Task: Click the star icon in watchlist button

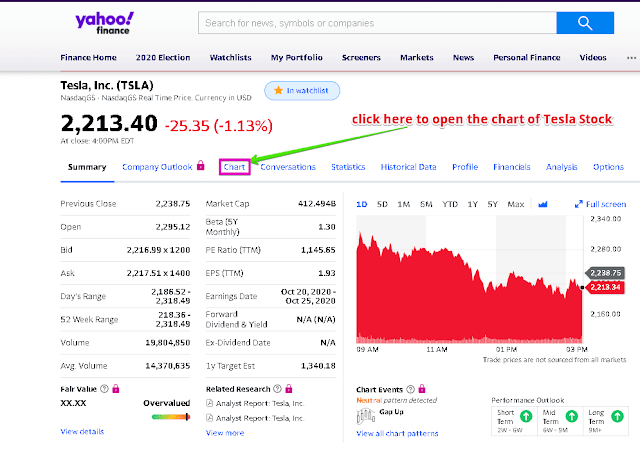Action: tap(278, 90)
